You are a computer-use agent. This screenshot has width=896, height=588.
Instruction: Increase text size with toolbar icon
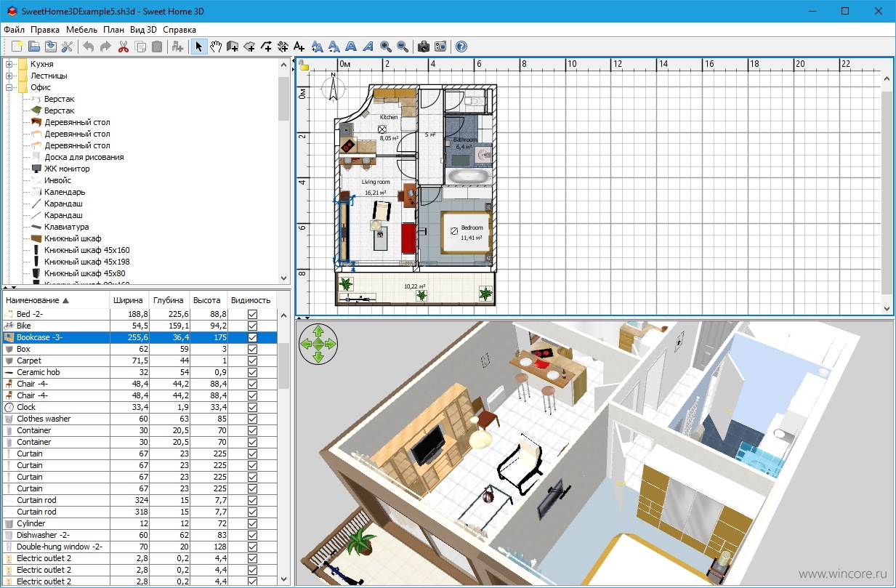click(317, 47)
